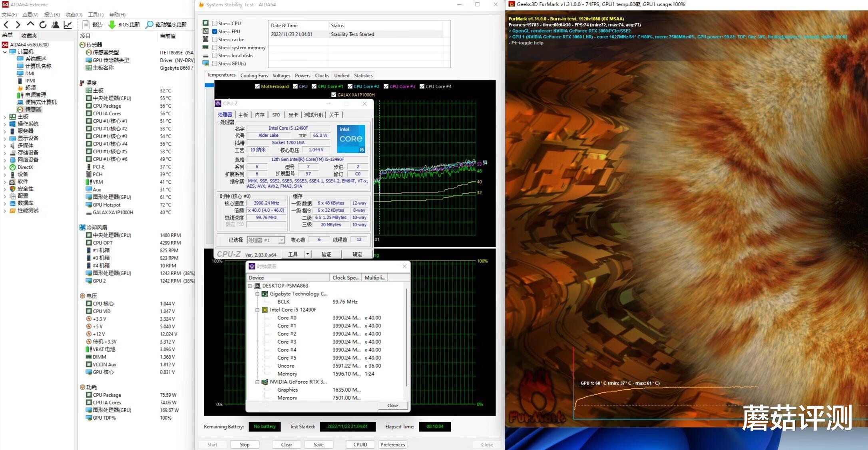Click the 验证 (Validate) button in CPU-Z
This screenshot has height=450, width=868.
pos(326,254)
